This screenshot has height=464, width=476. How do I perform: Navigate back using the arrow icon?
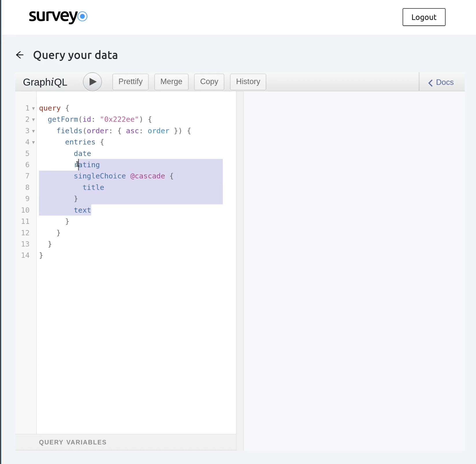tap(19, 55)
